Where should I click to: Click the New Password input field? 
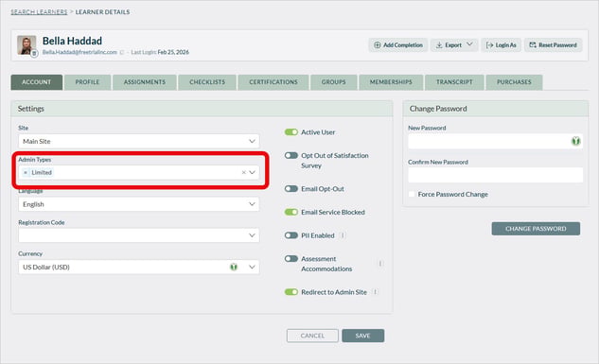coord(496,141)
